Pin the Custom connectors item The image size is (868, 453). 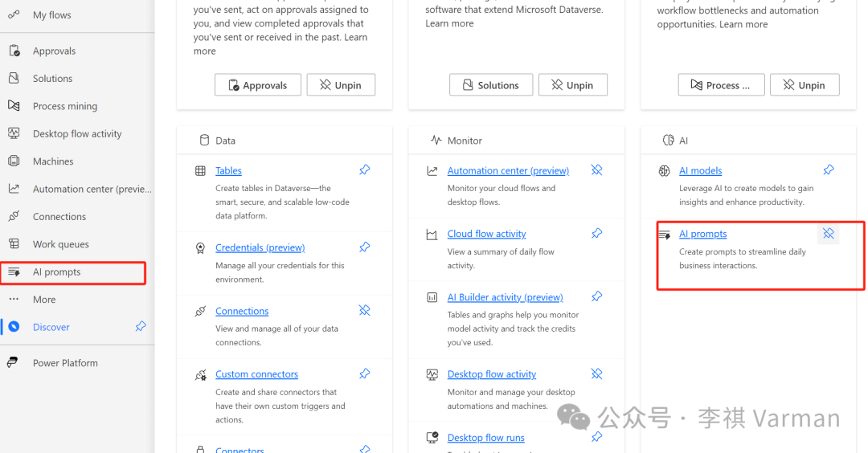tap(364, 374)
